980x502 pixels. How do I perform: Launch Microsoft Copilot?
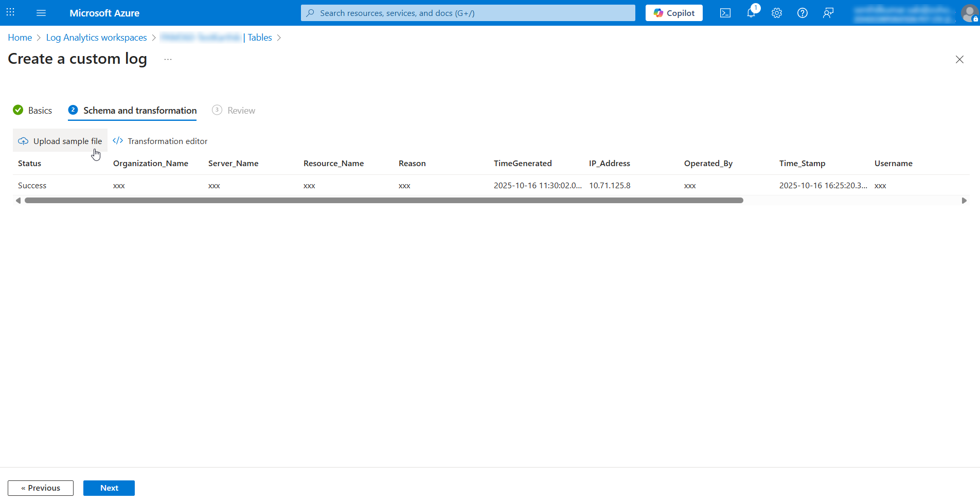pos(674,13)
